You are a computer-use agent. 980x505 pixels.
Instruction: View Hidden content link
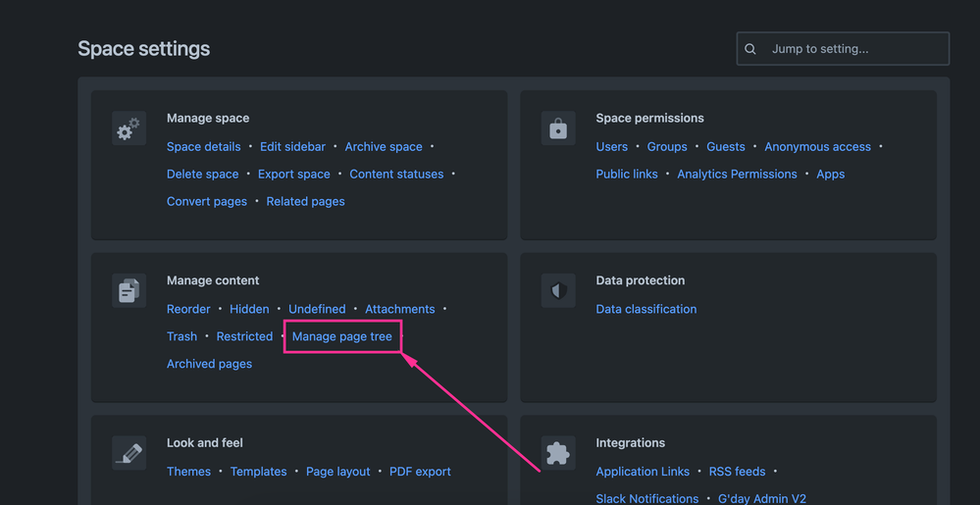tap(249, 310)
